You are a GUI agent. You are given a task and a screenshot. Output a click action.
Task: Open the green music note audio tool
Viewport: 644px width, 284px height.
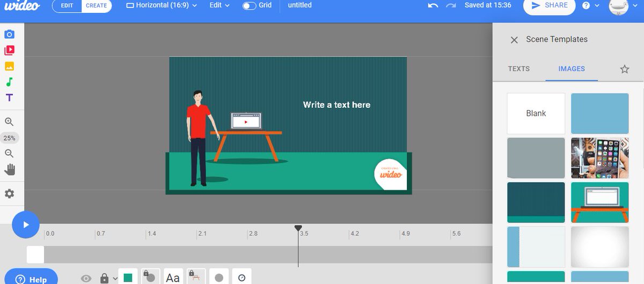click(9, 82)
